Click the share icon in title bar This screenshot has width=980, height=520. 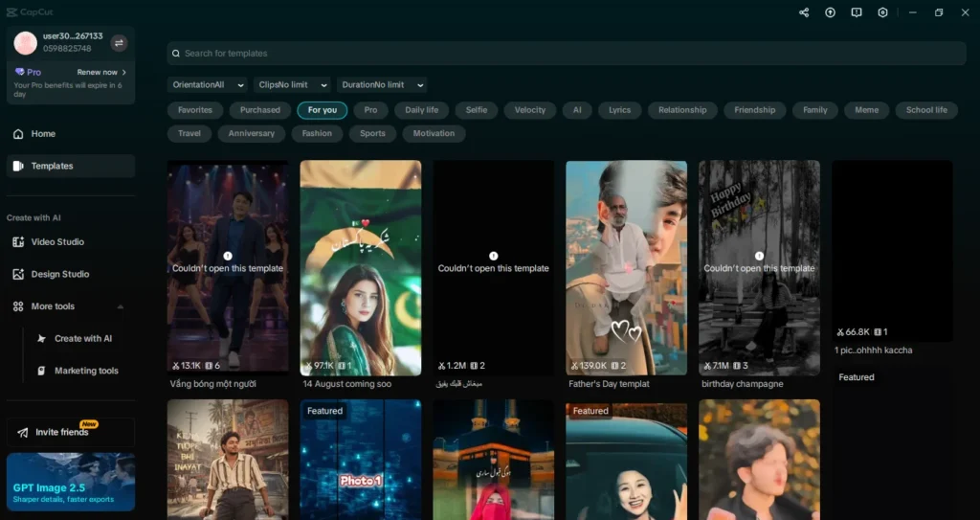[x=804, y=12]
